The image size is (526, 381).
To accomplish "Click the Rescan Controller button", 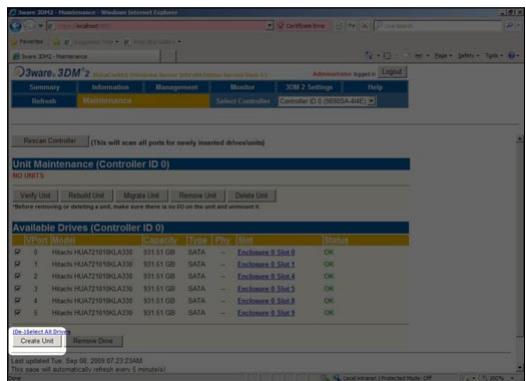I will tap(50, 141).
